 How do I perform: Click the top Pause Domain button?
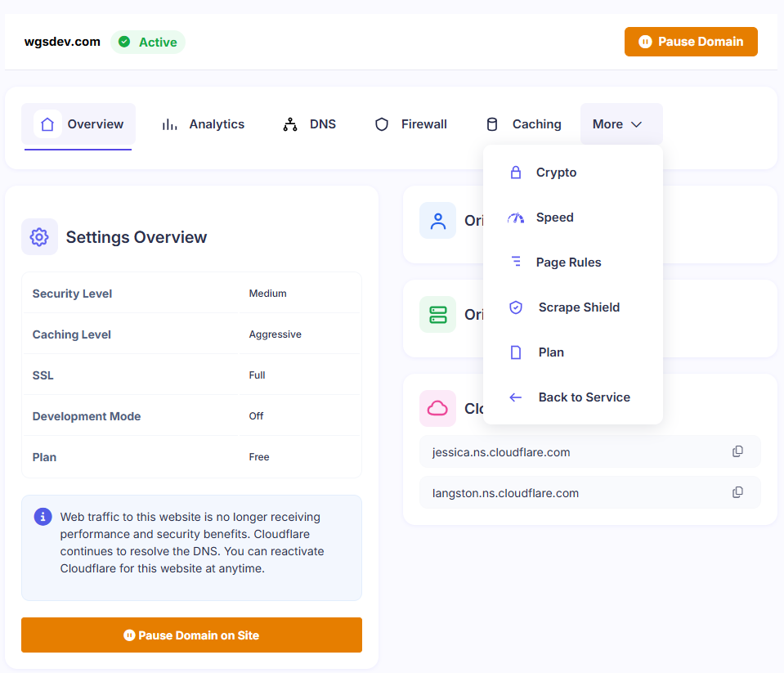click(691, 42)
